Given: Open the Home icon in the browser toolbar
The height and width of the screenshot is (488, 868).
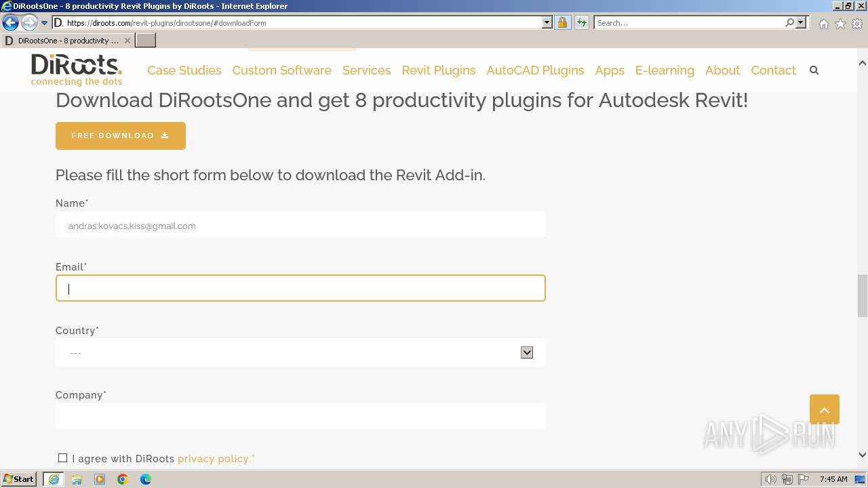Looking at the screenshot, I should [823, 24].
